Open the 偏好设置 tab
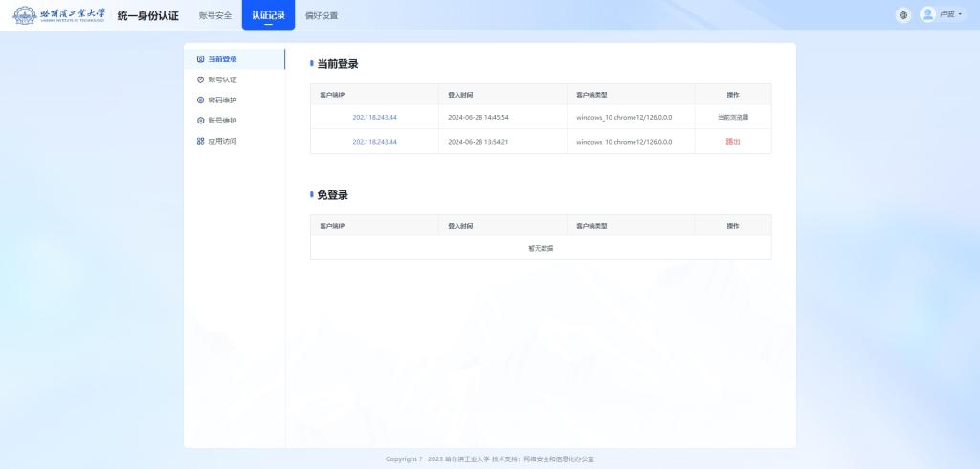 322,15
